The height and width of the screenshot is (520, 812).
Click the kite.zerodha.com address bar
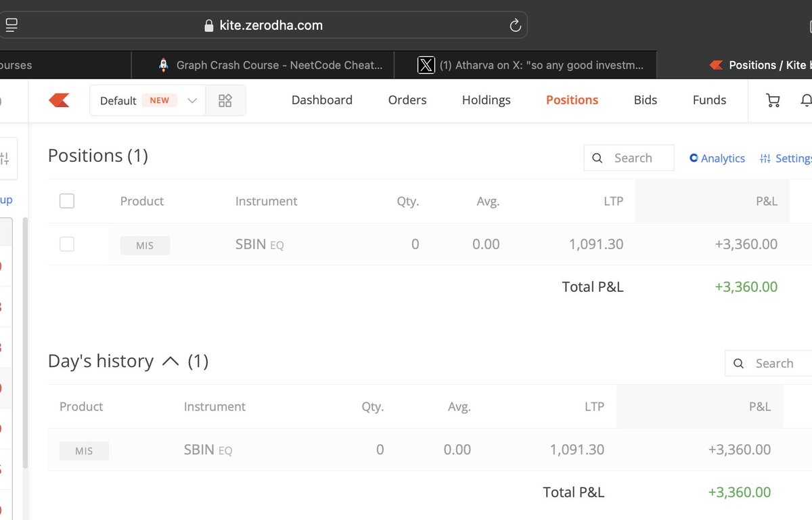pyautogui.click(x=263, y=26)
